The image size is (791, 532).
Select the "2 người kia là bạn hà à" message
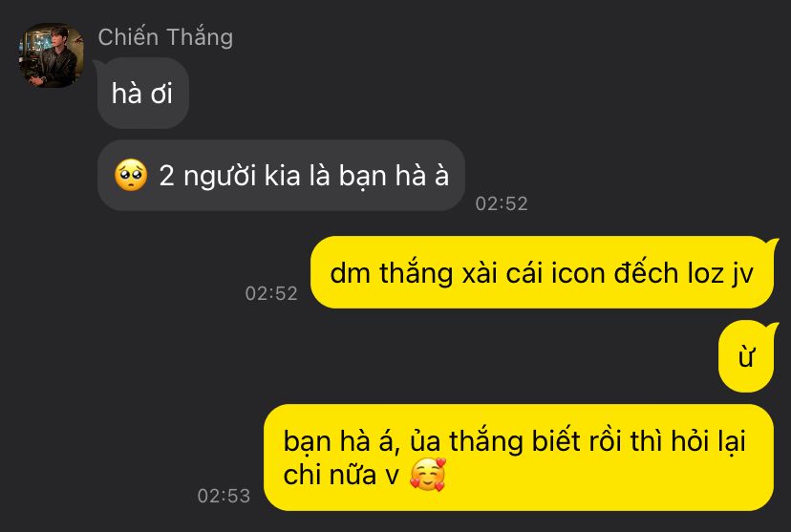coord(281,176)
